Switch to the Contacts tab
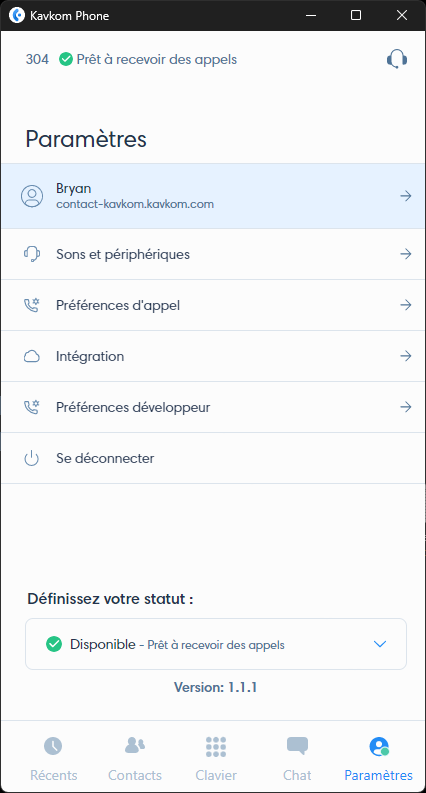426x793 pixels. 135,758
